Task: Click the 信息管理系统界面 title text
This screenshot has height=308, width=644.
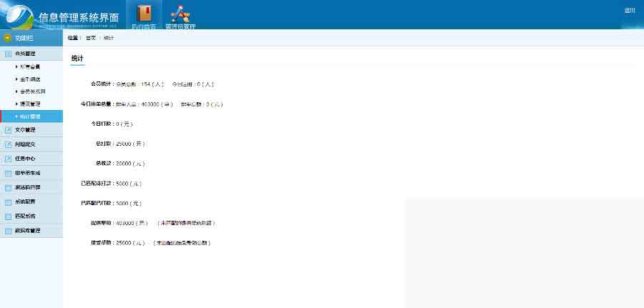Action: tap(79, 17)
